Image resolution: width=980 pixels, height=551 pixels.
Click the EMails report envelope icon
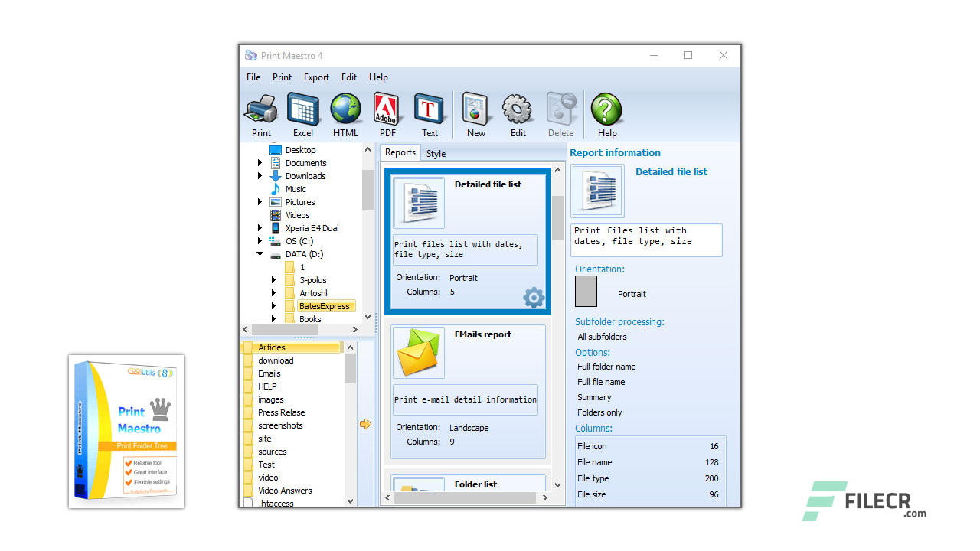click(419, 352)
